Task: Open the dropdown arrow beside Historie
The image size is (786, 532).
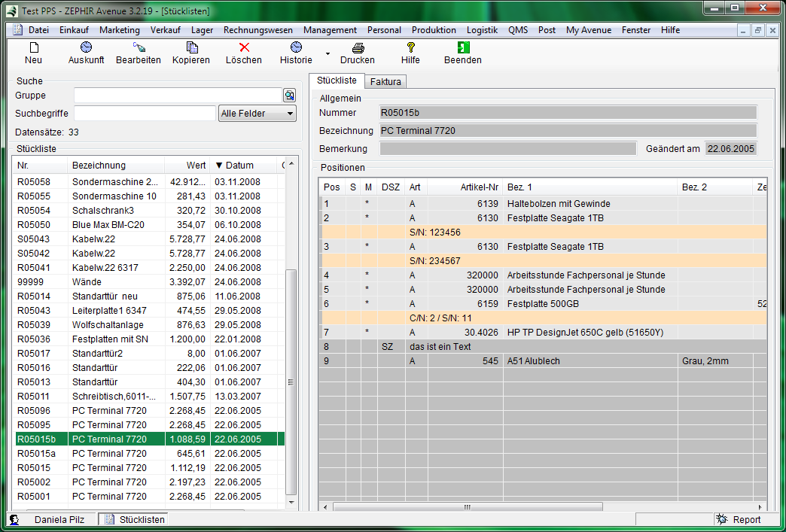Action: click(327, 54)
